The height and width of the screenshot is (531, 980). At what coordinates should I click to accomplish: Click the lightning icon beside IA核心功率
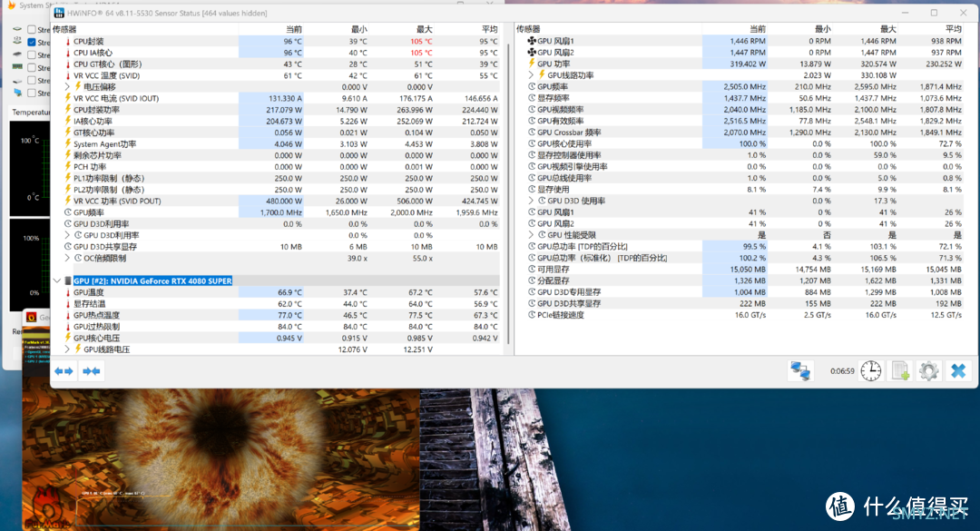(68, 122)
